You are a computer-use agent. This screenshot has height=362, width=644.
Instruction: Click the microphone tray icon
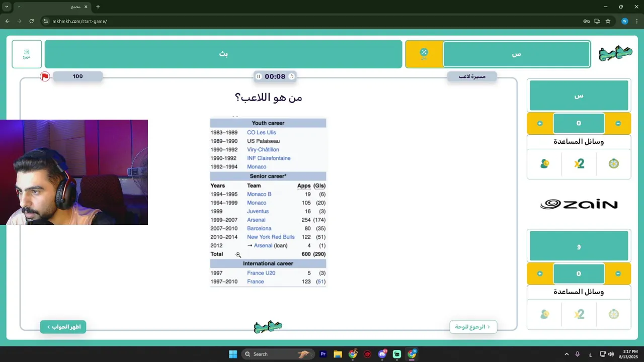click(x=578, y=354)
